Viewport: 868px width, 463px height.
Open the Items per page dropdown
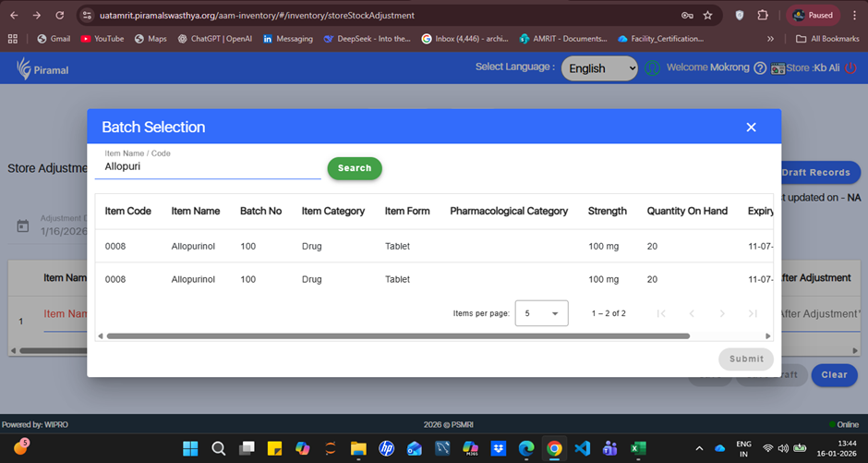(540, 313)
